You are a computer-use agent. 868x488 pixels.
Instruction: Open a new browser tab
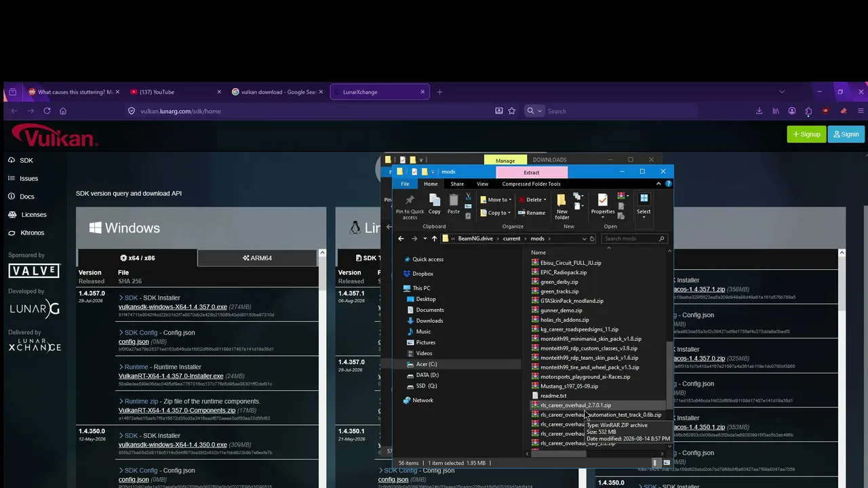pyautogui.click(x=439, y=92)
